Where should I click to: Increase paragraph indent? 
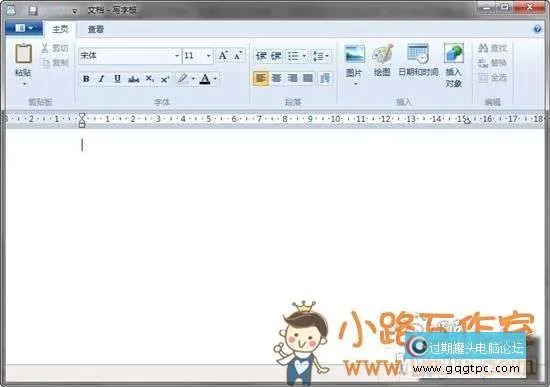point(276,56)
